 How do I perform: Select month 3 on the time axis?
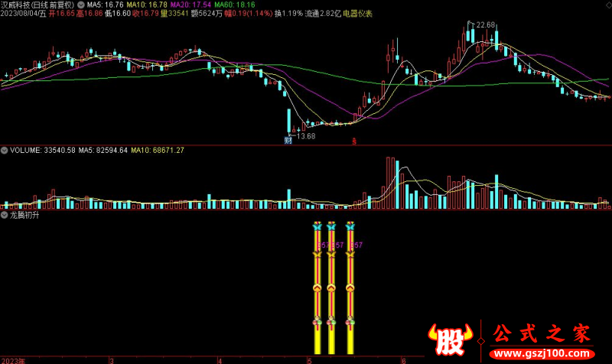[x=112, y=360]
